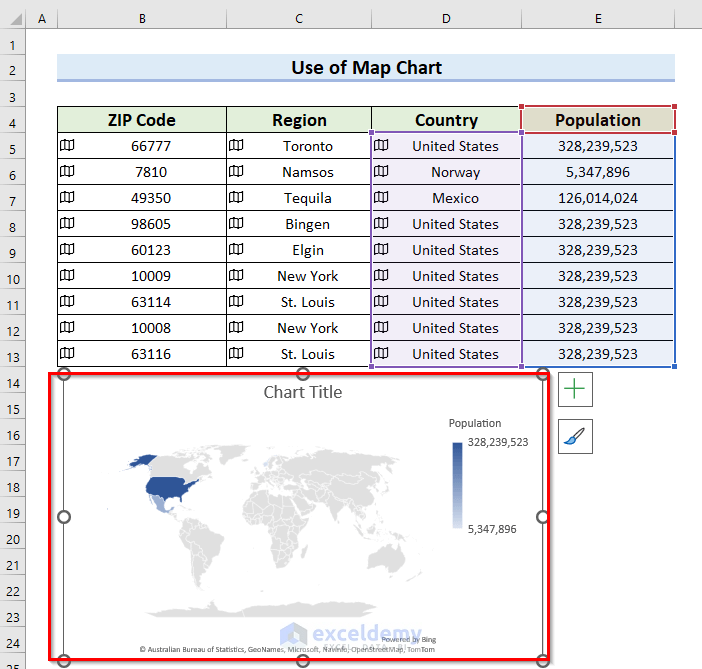Click the map icon beside ZIP 66777
Viewport: 702px width, 669px height.
(x=67, y=146)
